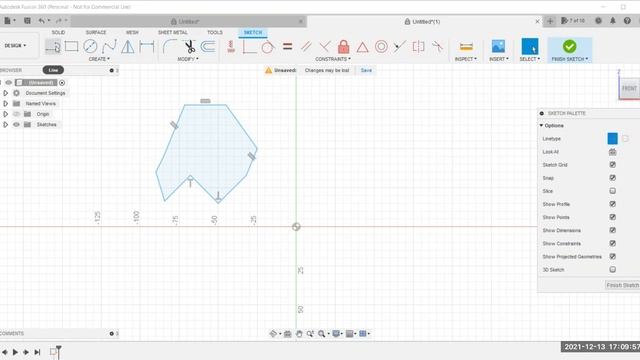
Task: Toggle the Show Dimensions checkbox
Action: point(612,230)
